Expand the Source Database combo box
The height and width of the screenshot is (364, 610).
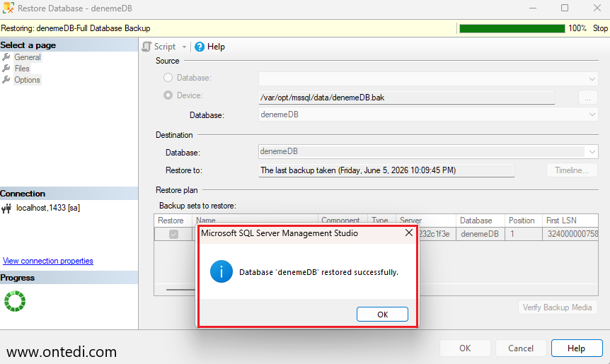(592, 79)
